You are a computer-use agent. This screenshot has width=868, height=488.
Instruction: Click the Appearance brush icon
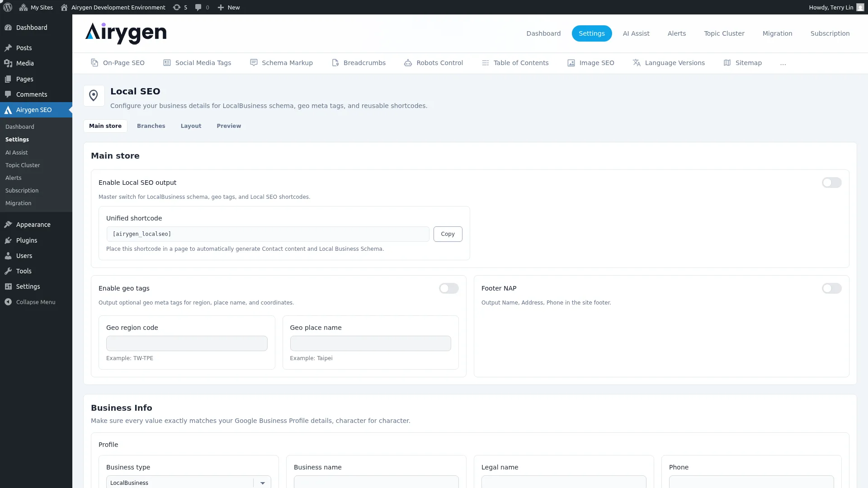8,225
